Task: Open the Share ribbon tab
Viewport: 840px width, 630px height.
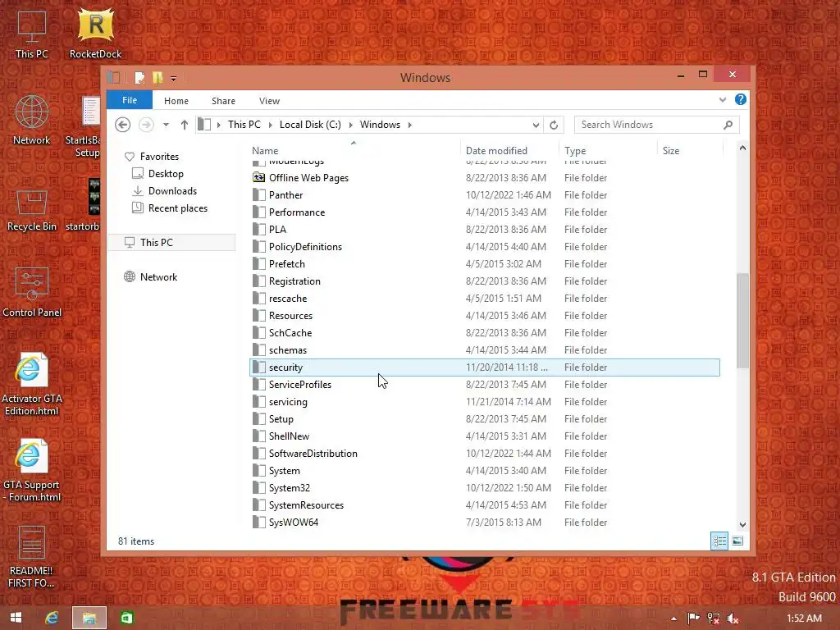Action: (223, 101)
